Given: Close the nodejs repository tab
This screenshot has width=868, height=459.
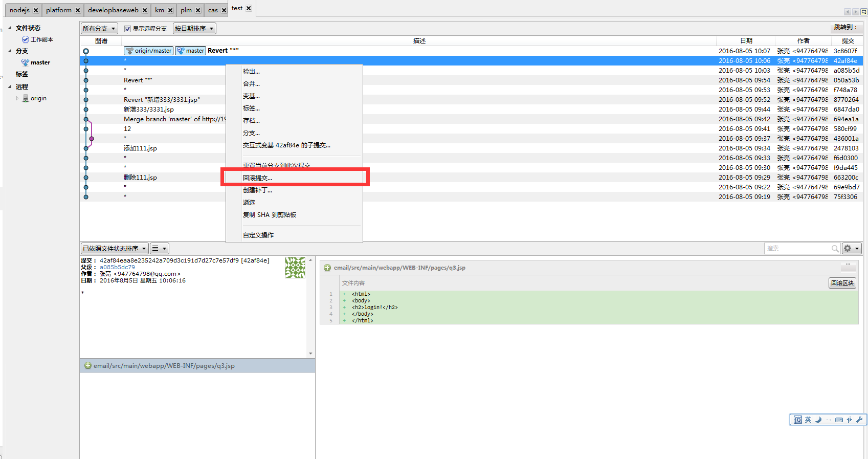Looking at the screenshot, I should click(x=36, y=10).
